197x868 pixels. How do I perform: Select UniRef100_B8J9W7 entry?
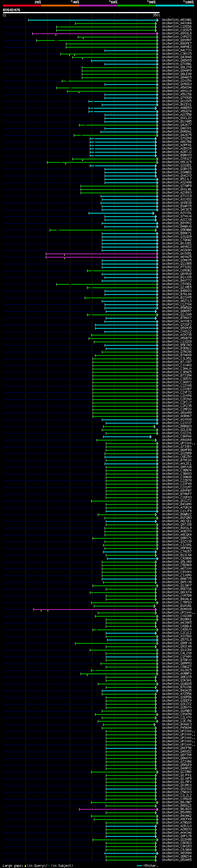point(176,802)
